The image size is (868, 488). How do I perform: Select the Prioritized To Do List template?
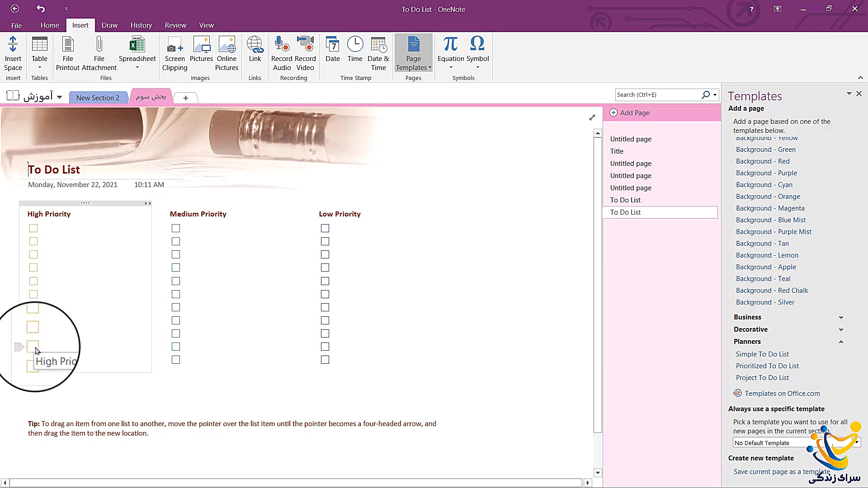(767, 366)
